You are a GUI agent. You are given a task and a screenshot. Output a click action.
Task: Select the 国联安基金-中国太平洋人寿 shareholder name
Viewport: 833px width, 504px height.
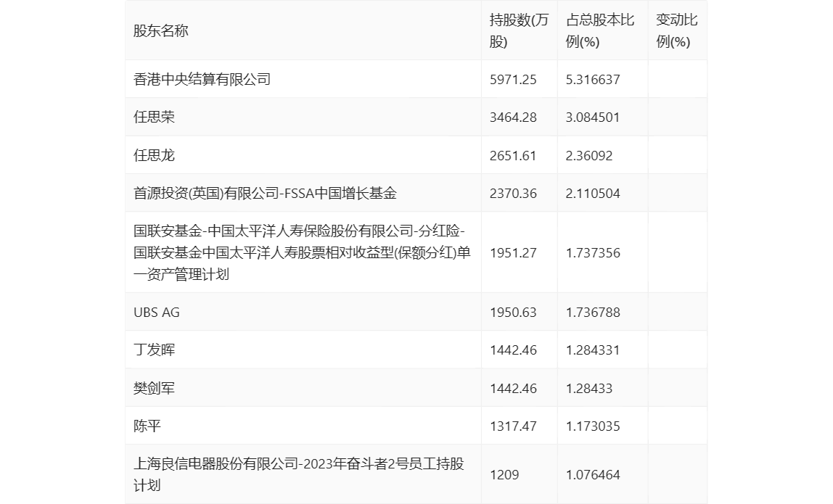[x=303, y=252]
